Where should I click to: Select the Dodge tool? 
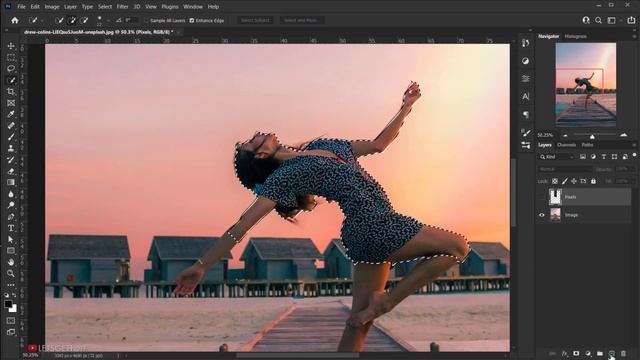[x=11, y=205]
